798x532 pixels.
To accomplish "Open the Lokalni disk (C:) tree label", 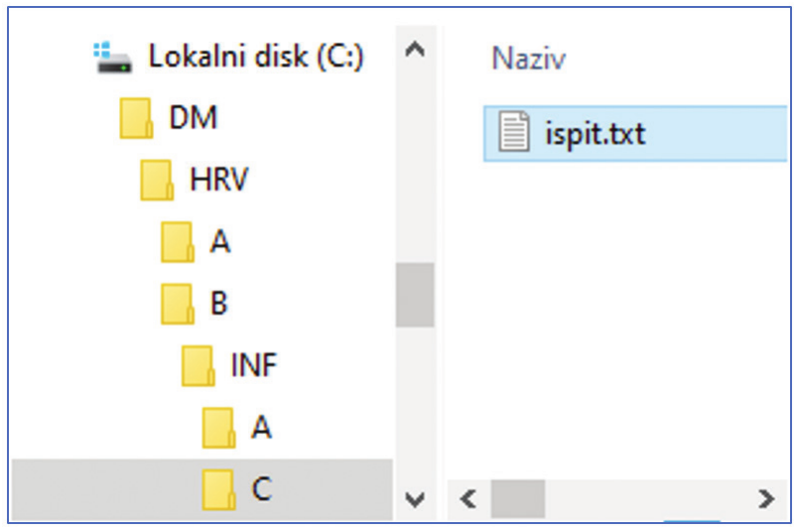I will coord(256,56).
